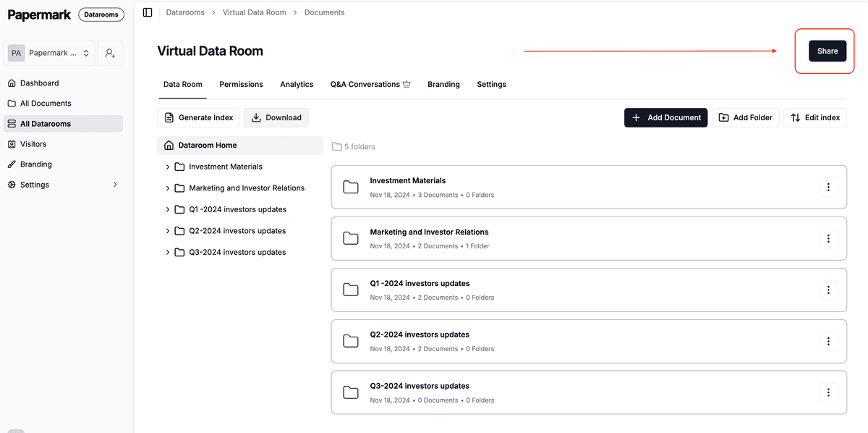868x433 pixels.
Task: Open three-dot menu for Q3-2024 investors updates
Action: pyautogui.click(x=827, y=392)
